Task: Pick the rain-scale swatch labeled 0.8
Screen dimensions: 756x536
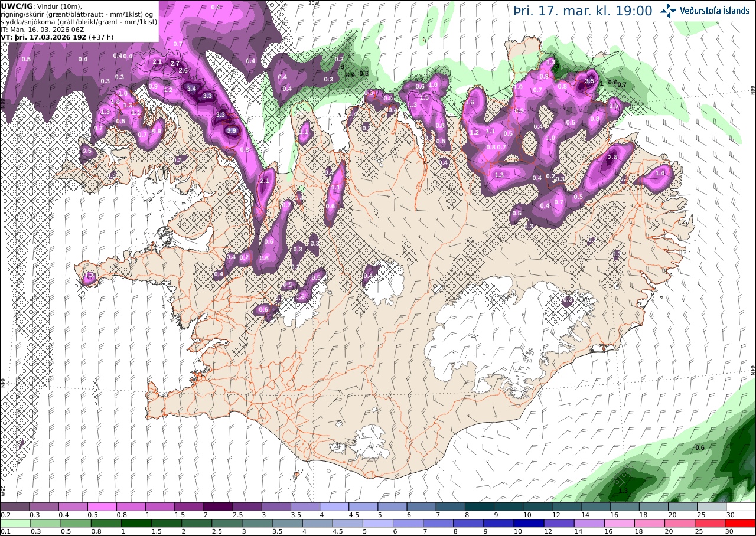Action: (x=106, y=523)
